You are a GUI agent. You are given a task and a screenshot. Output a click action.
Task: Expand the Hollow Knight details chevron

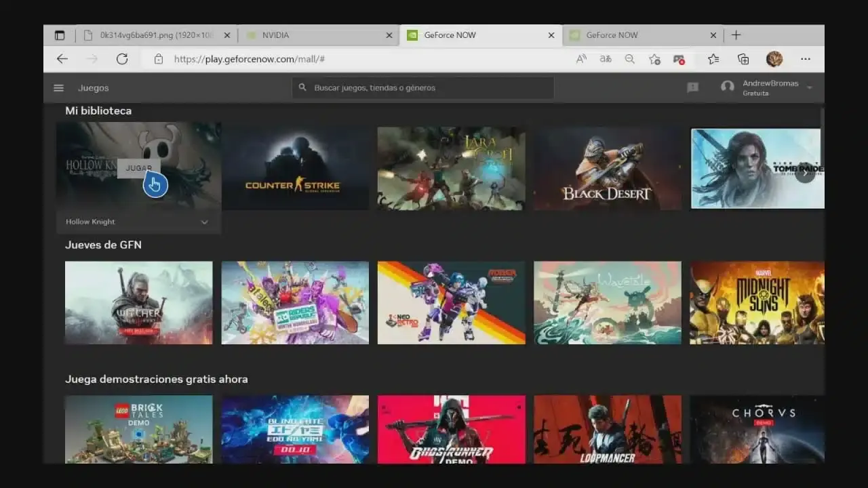point(204,222)
